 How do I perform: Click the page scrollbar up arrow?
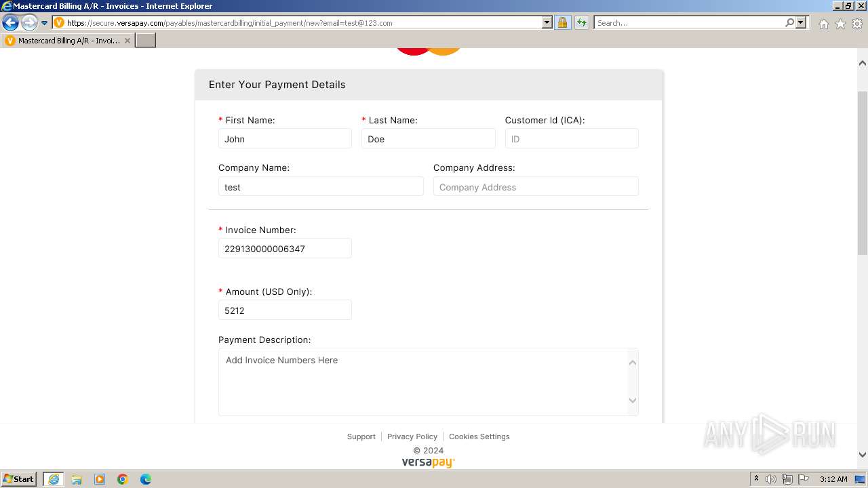click(863, 63)
